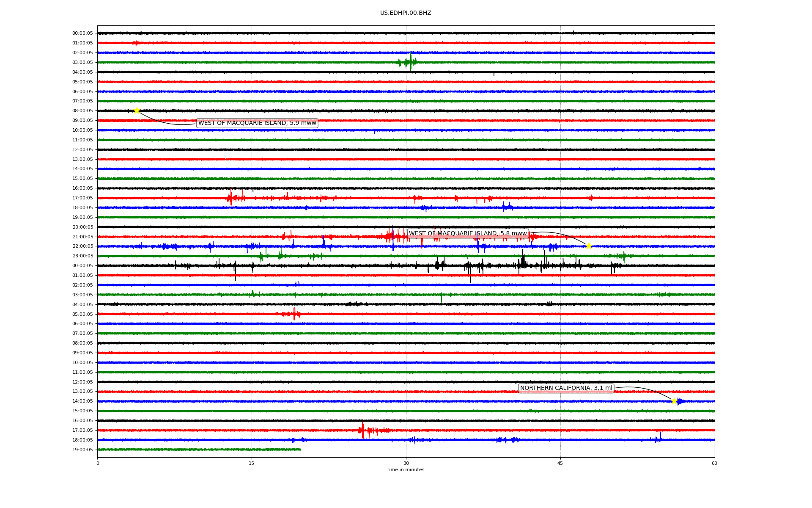Click the West of Macquarie Island 5.9 mww label
Image resolution: width=812 pixels, height=508 pixels.
click(x=257, y=123)
